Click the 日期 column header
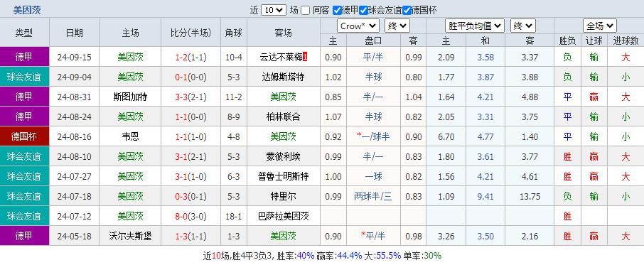The height and width of the screenshot is (265, 644). click(x=75, y=33)
